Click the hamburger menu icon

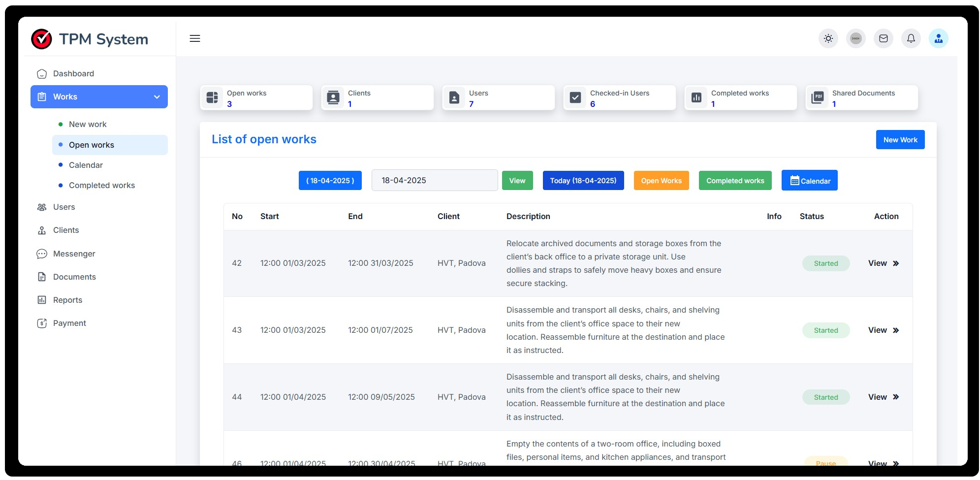point(195,38)
